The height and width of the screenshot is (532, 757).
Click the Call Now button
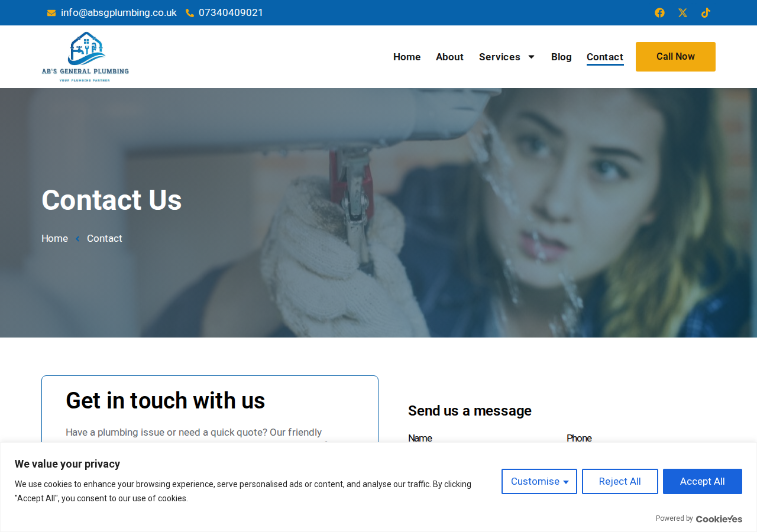pos(675,57)
